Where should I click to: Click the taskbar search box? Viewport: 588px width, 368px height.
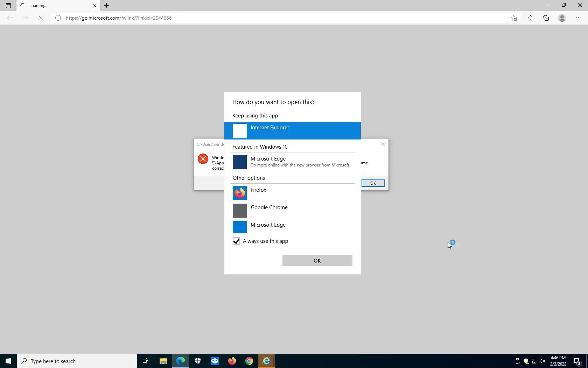coord(77,361)
